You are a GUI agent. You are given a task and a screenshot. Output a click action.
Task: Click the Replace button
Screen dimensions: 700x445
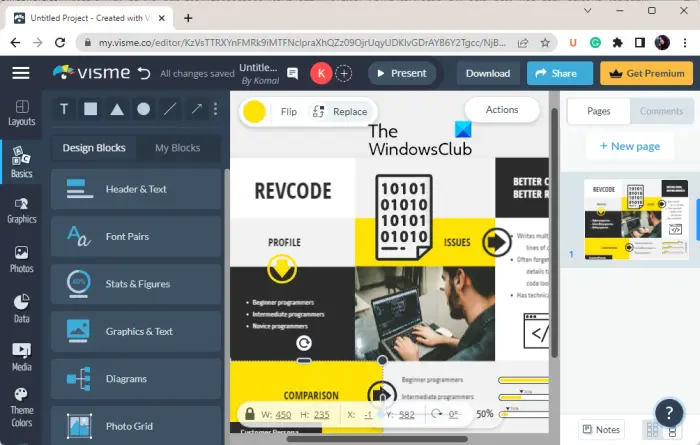(340, 112)
